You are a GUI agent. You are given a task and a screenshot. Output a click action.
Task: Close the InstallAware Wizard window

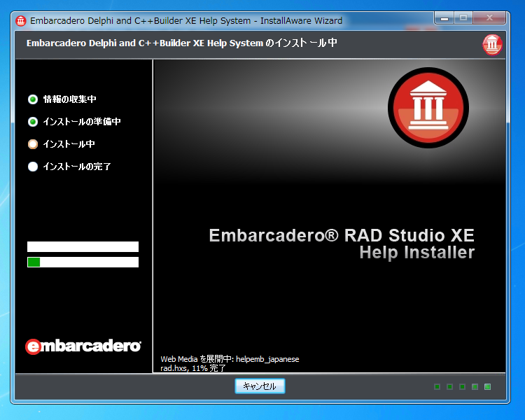489,18
